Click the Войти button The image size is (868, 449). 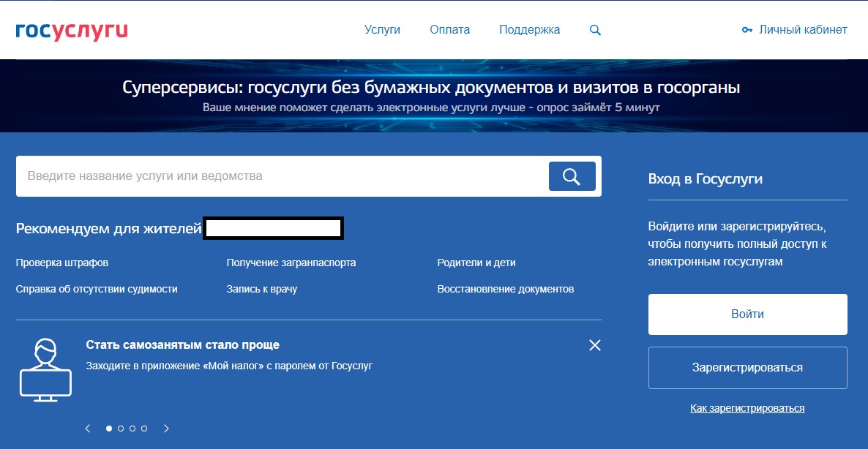pyautogui.click(x=747, y=314)
